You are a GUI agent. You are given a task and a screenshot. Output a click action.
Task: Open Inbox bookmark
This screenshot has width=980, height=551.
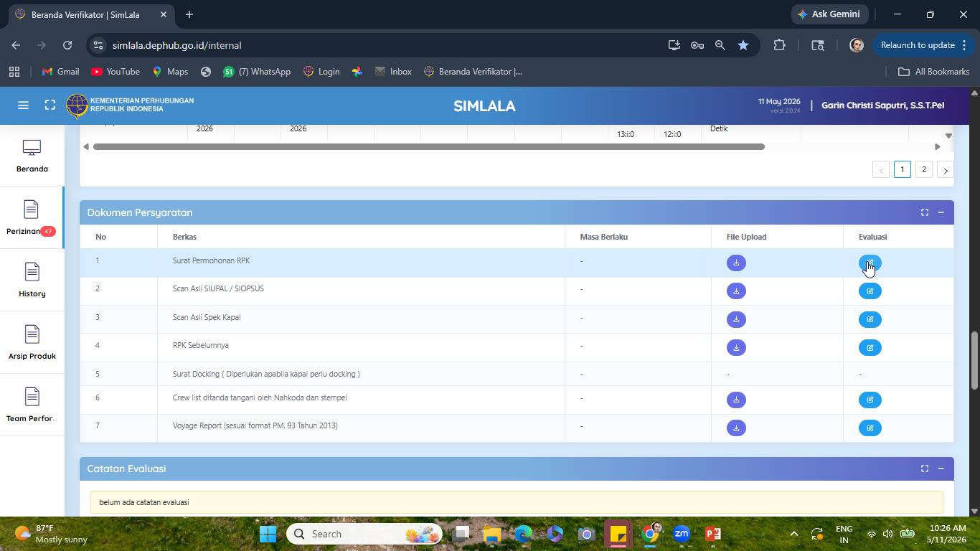coord(393,72)
